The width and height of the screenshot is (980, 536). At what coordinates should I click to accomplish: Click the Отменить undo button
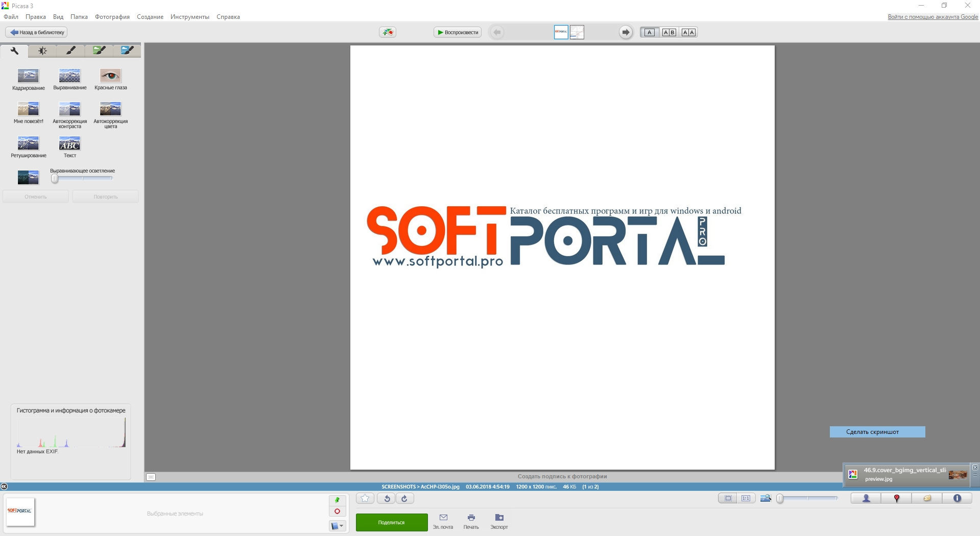tap(36, 197)
